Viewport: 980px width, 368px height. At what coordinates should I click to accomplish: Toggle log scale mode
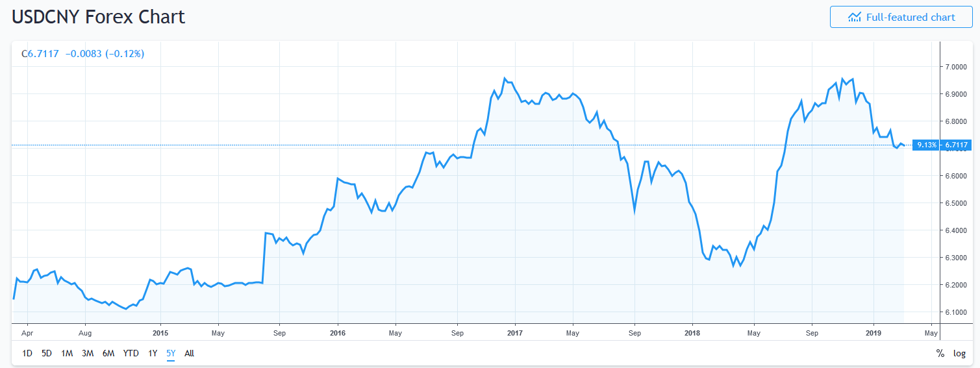pos(959,354)
